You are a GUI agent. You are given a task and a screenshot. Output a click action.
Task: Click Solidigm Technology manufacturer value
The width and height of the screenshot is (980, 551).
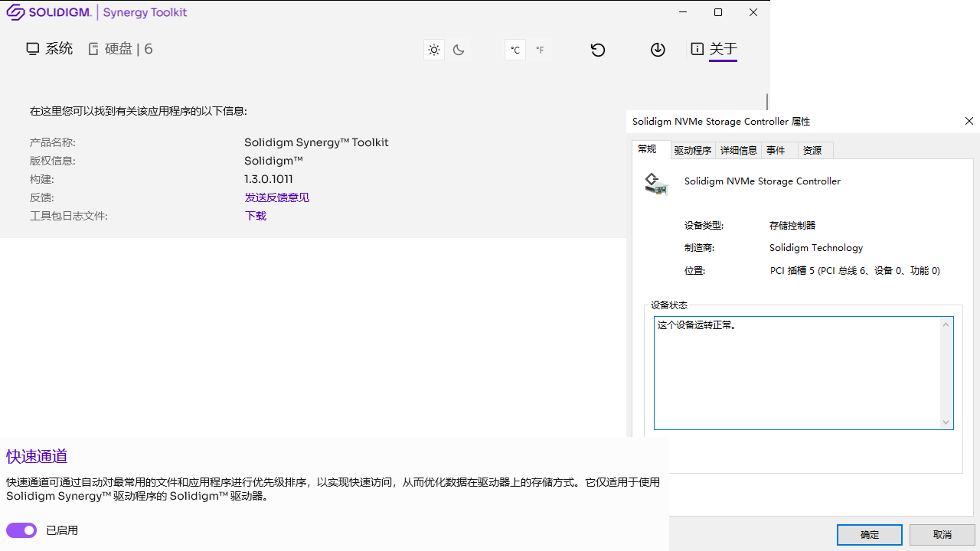pos(816,248)
